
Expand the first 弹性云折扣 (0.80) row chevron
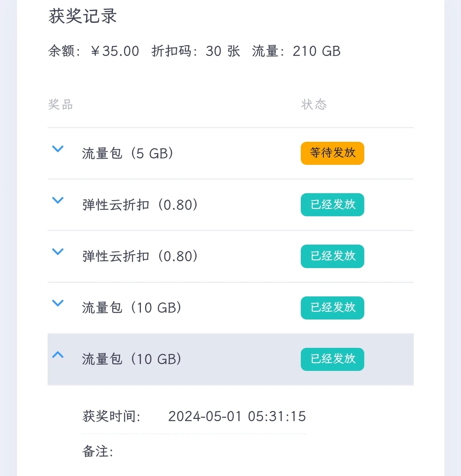[x=57, y=200]
